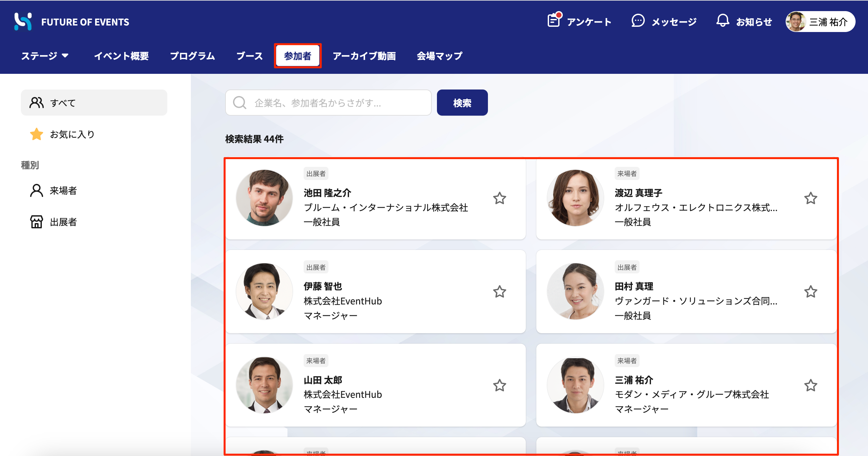Favorite 田村 真理 with star
Screen dimensions: 868x456
coord(811,292)
